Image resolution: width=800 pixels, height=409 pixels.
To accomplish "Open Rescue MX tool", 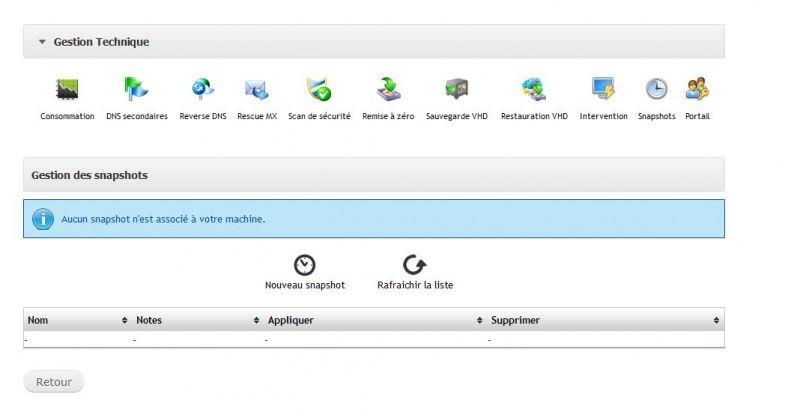I will tap(257, 91).
